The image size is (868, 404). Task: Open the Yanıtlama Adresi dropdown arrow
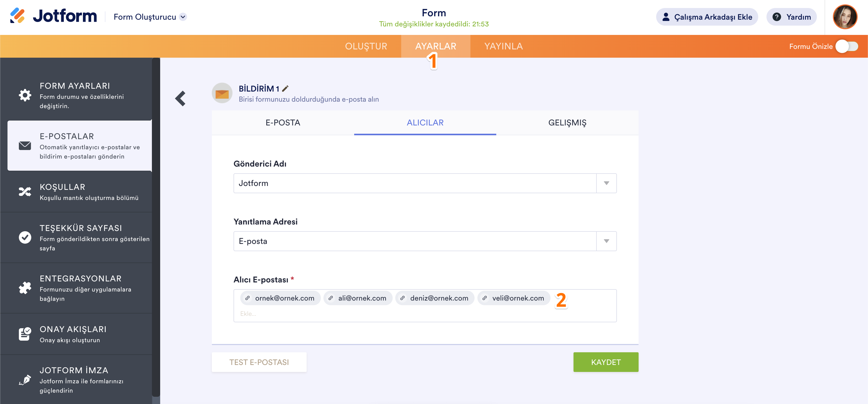pos(606,241)
